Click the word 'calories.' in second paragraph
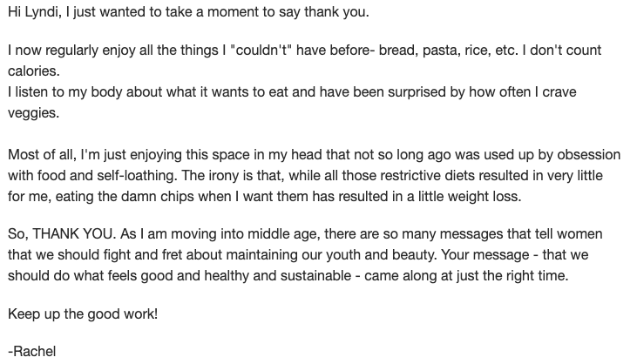The image size is (637, 364). pos(34,71)
